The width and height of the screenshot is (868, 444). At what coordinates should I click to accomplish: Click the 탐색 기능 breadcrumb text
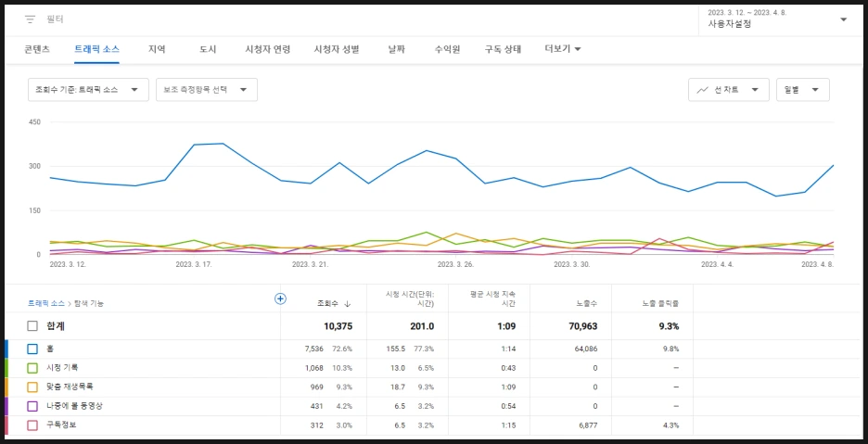[x=89, y=303]
